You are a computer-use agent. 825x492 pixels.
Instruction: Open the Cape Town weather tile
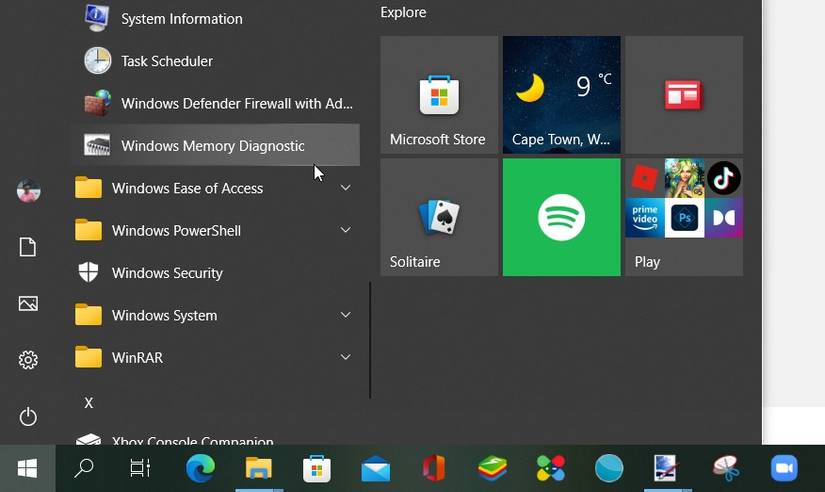tap(561, 95)
